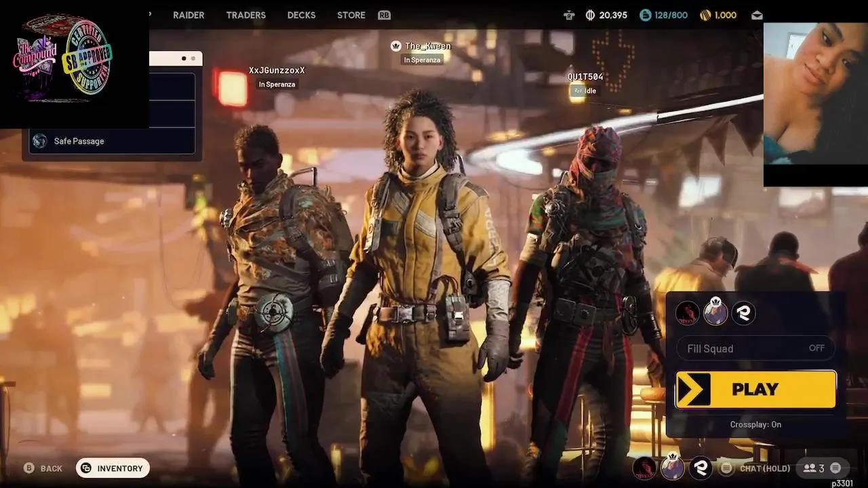The height and width of the screenshot is (488, 868).
Task: Open the RAIDER tab
Action: 189,15
